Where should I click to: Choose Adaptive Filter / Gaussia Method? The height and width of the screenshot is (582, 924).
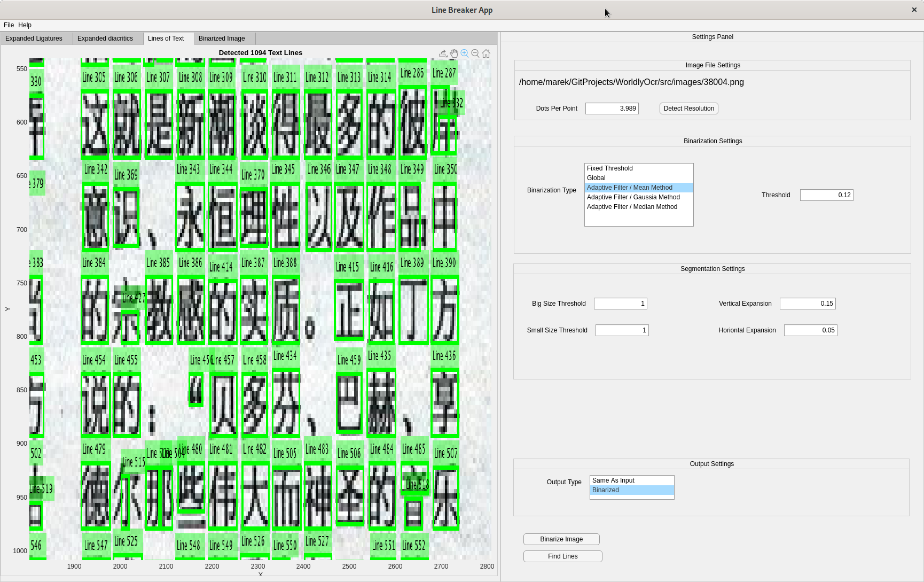click(639, 197)
